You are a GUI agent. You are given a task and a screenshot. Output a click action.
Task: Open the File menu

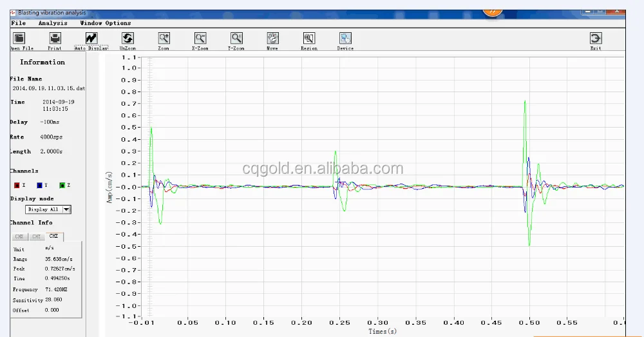coord(19,23)
